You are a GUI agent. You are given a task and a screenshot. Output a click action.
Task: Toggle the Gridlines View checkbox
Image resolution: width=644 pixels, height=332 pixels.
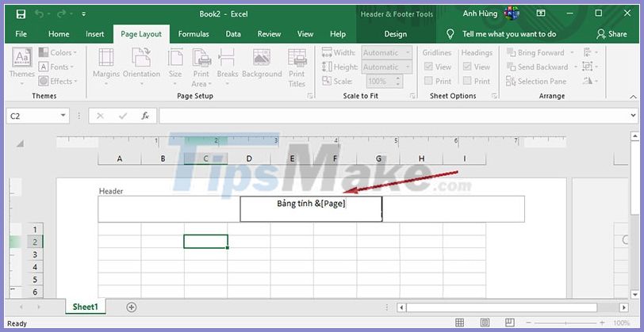click(x=428, y=67)
